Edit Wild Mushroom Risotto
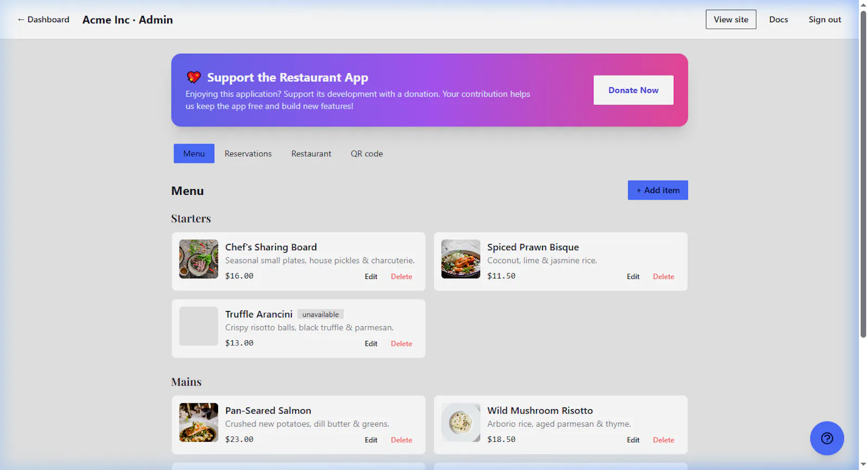 tap(633, 440)
